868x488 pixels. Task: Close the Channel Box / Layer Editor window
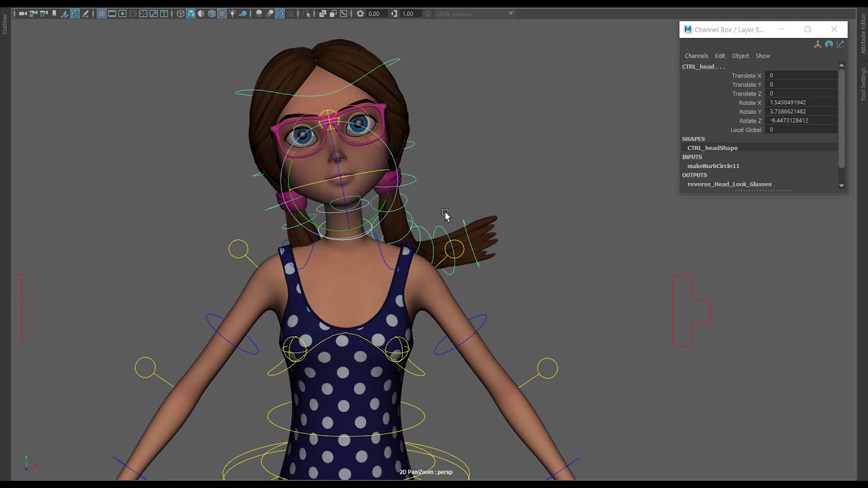(833, 30)
